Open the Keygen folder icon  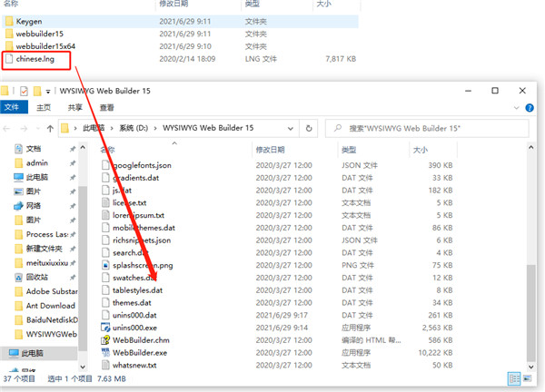(x=9, y=18)
